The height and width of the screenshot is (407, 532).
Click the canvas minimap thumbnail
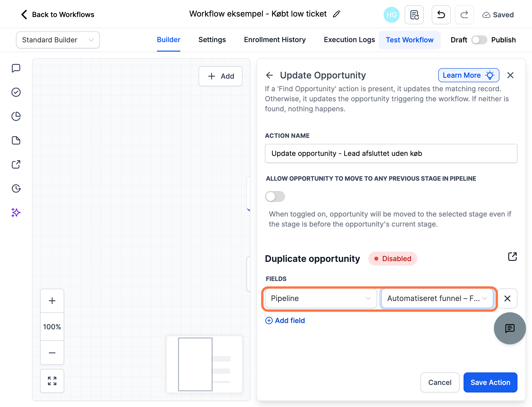click(x=204, y=364)
